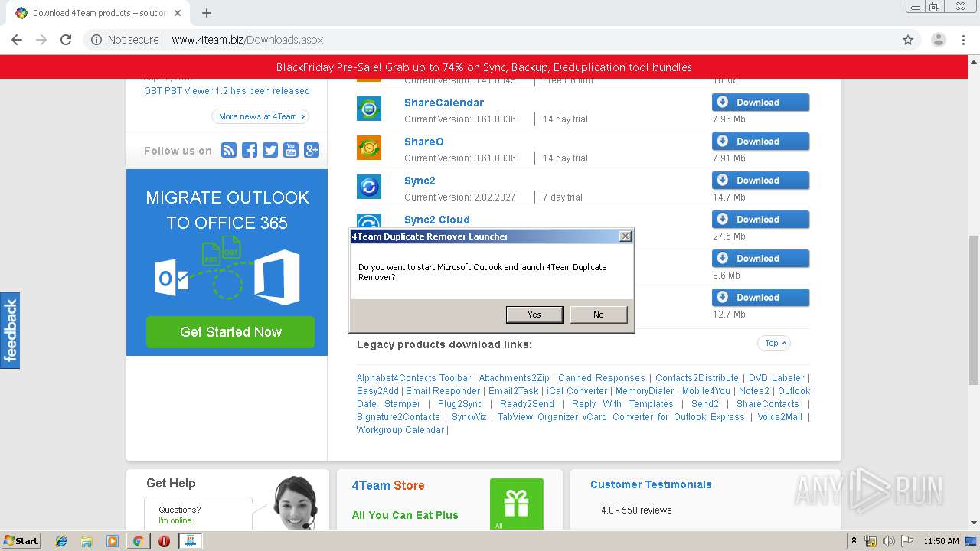Open the ShareCalendar product link

click(444, 103)
